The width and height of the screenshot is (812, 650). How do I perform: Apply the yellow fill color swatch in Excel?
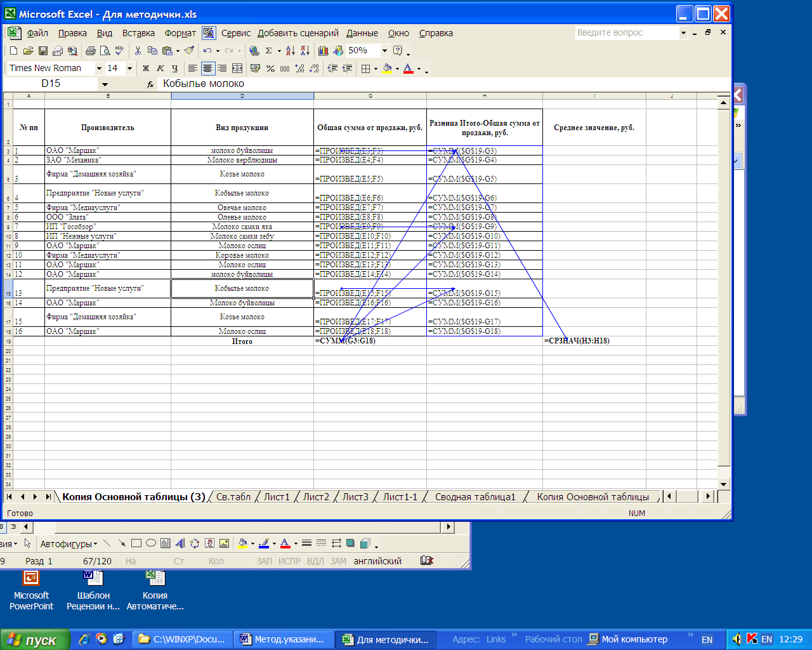click(x=387, y=69)
